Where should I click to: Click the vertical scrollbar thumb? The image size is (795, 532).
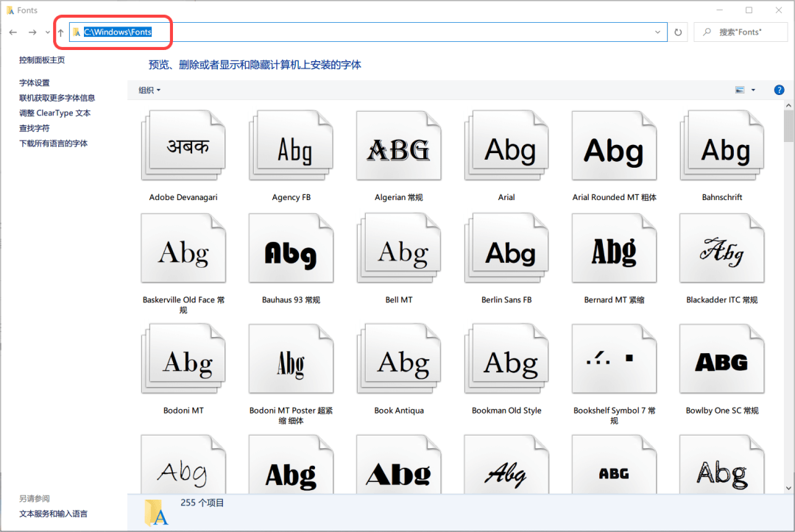[x=788, y=126]
